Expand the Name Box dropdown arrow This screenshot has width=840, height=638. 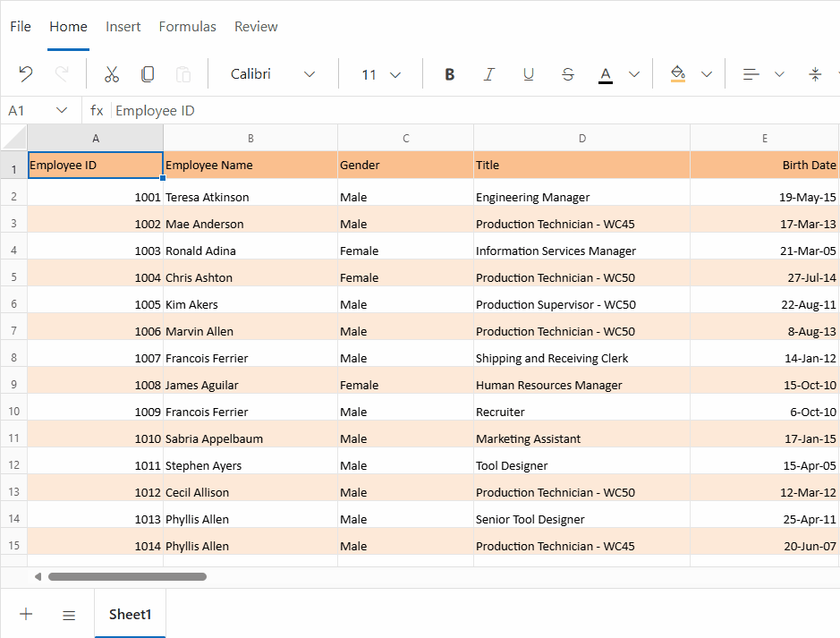[62, 110]
